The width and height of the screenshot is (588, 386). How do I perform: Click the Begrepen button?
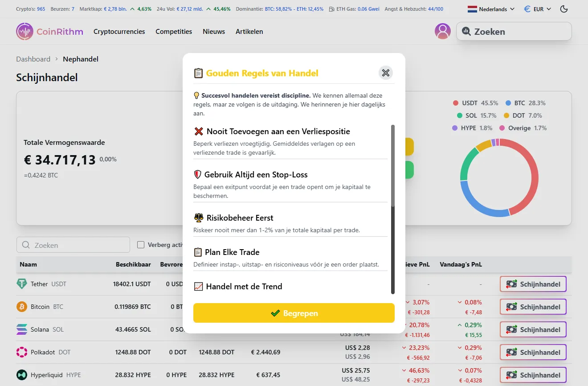click(x=294, y=313)
